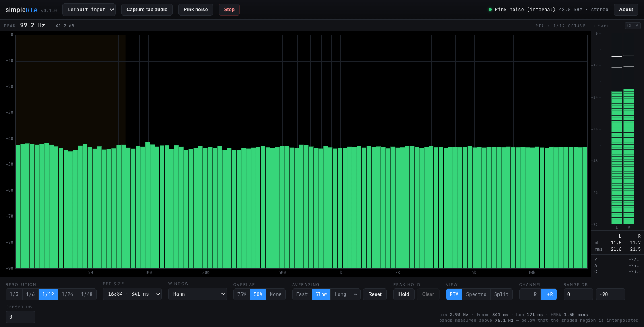Click the 100 frequency axis label
This screenshot has height=327, width=644.
(x=148, y=273)
